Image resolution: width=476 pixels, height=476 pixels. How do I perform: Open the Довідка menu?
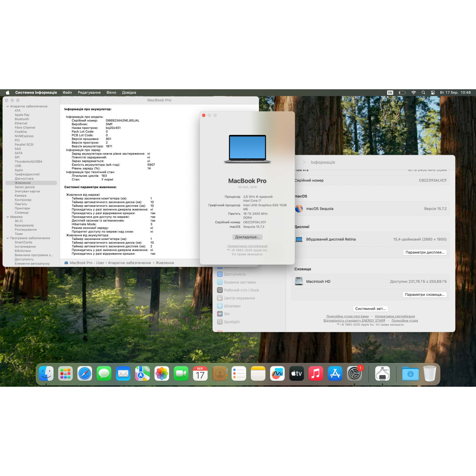[129, 92]
